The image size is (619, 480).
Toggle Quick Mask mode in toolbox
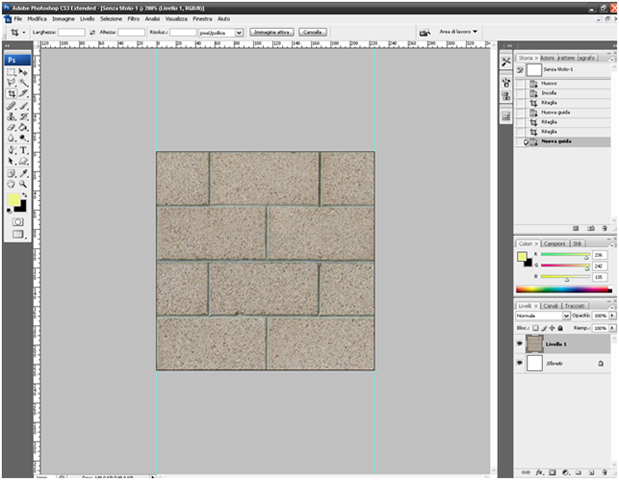(x=17, y=221)
